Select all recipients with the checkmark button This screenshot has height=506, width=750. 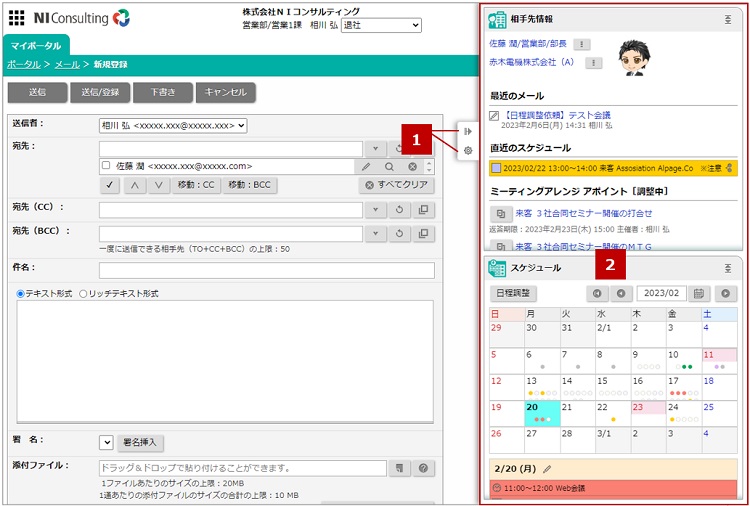pos(110,185)
